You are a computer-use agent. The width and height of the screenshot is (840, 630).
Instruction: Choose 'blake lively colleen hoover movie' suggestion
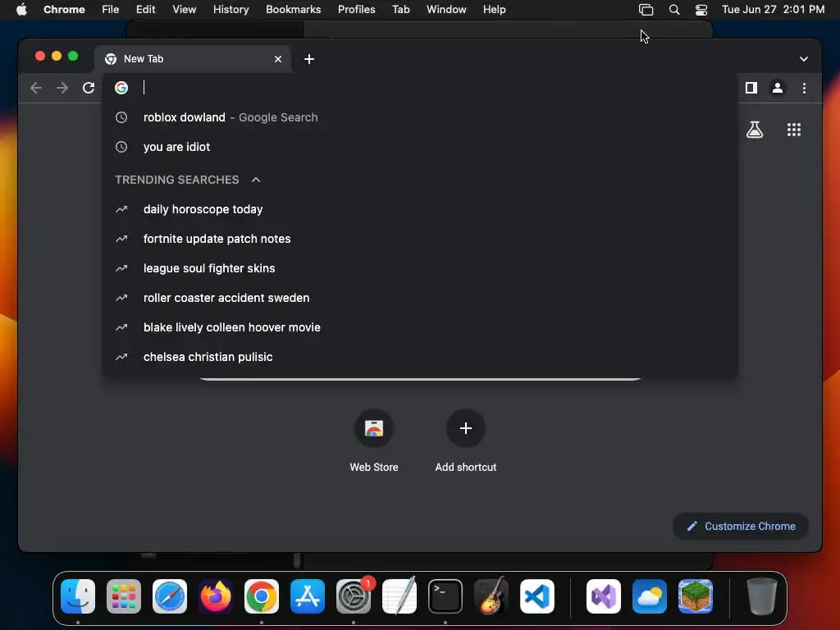(x=420, y=327)
